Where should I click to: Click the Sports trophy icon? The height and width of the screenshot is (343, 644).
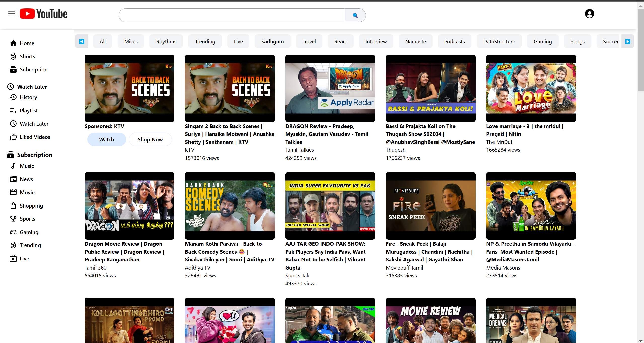[13, 219]
